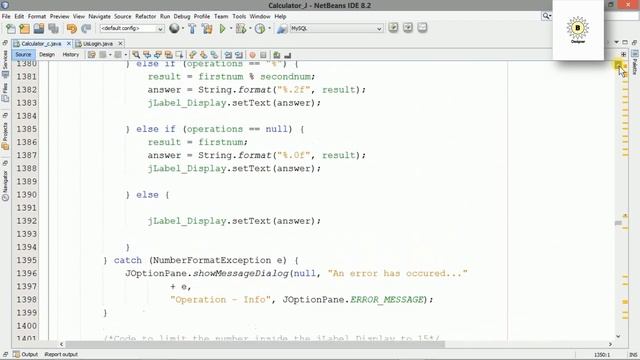The width and height of the screenshot is (640, 360).
Task: Toggle Highlight Search in editor toolbar
Action: coord(168,55)
